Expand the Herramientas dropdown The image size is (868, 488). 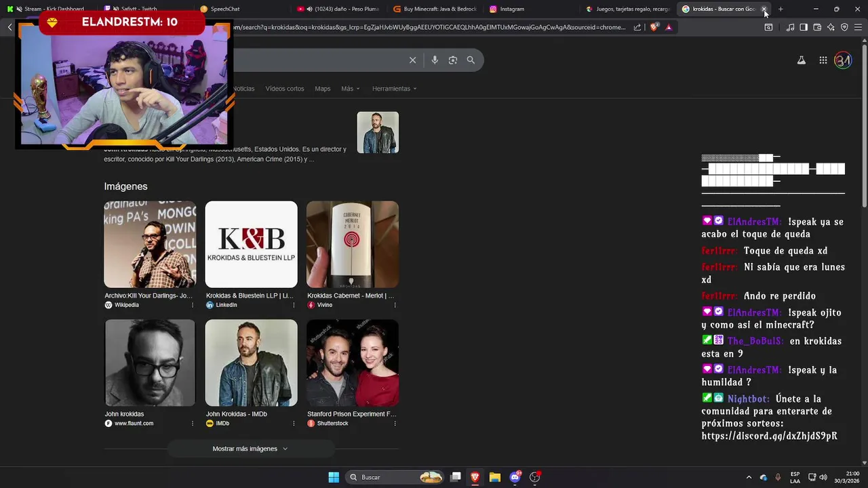pos(395,89)
